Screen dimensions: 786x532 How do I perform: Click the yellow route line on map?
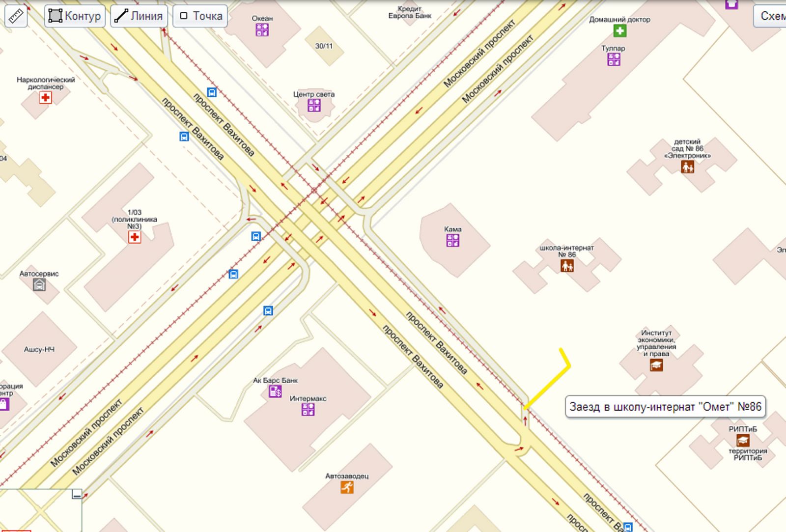549,385
